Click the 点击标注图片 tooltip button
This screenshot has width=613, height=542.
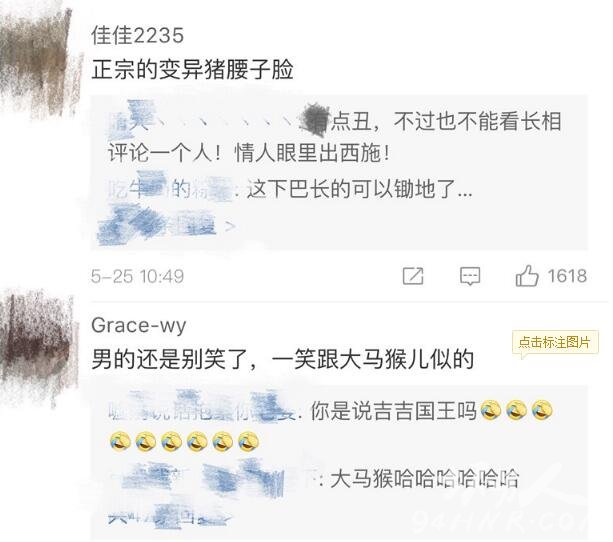click(555, 343)
